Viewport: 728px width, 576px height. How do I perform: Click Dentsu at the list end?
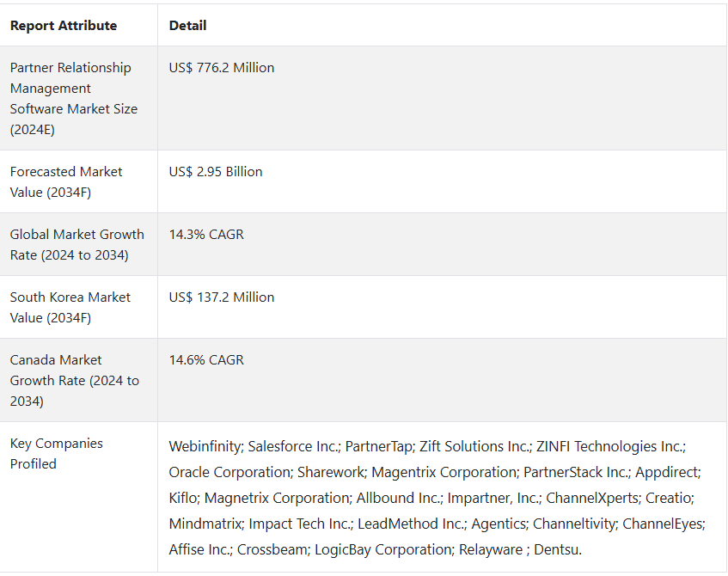point(557,549)
